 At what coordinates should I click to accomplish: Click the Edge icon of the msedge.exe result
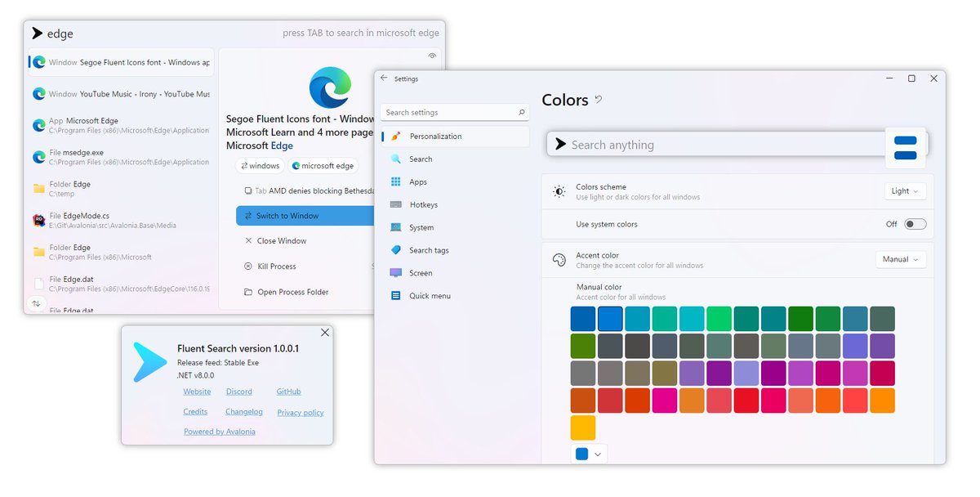[38, 157]
